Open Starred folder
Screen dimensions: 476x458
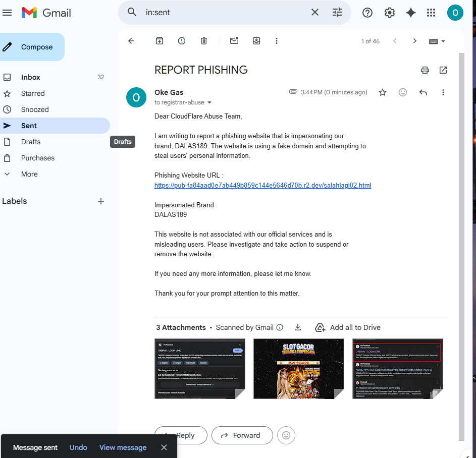tap(55, 93)
